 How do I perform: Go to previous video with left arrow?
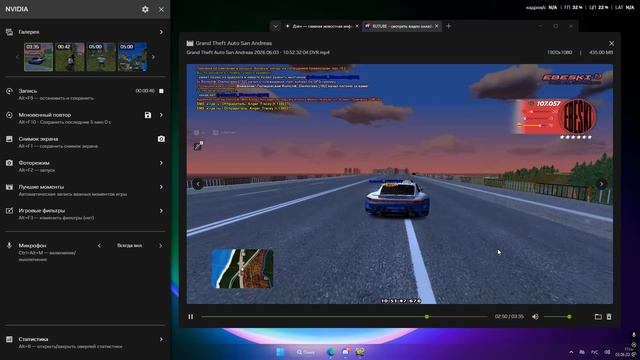[198, 184]
